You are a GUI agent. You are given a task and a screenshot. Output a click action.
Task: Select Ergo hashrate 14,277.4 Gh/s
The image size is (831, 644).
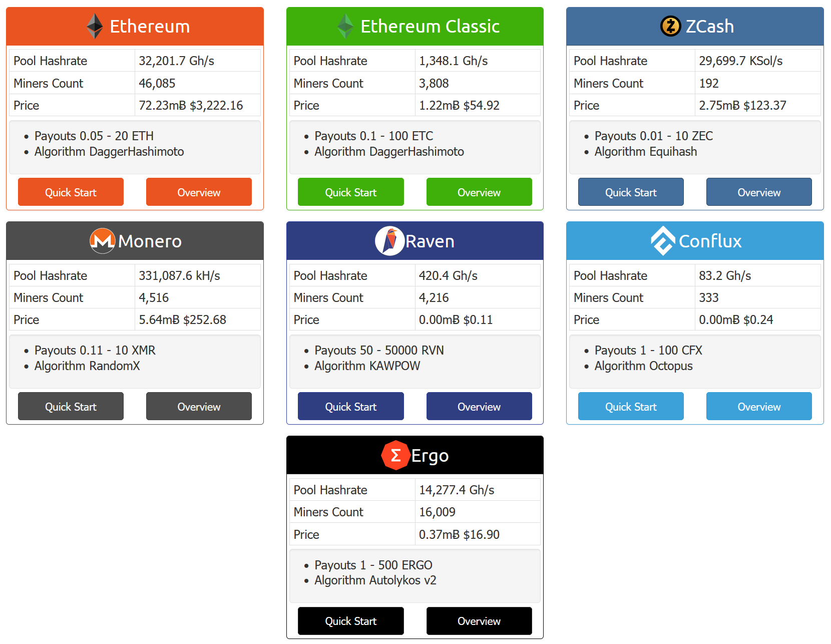coord(457,490)
